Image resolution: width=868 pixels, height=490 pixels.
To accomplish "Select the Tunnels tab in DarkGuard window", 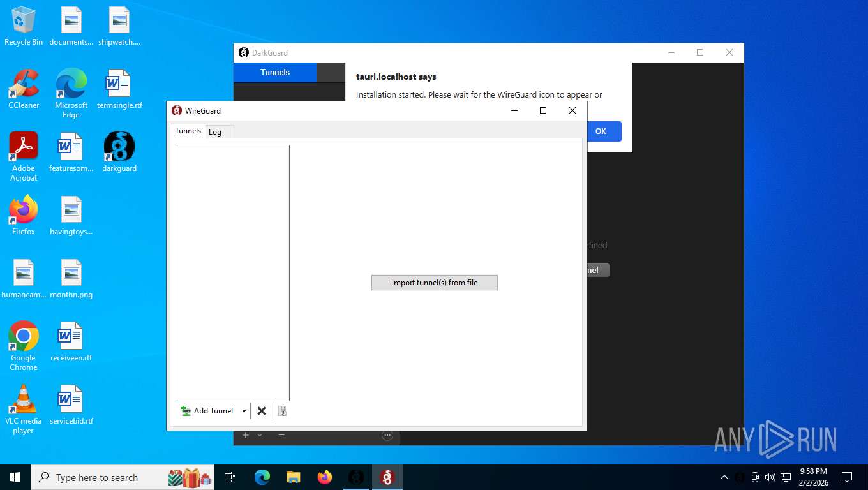I will [275, 72].
